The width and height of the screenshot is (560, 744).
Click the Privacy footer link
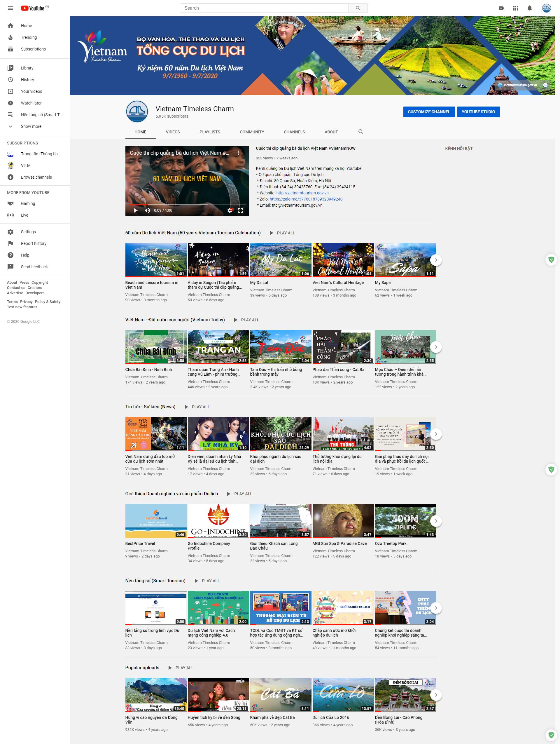click(26, 302)
